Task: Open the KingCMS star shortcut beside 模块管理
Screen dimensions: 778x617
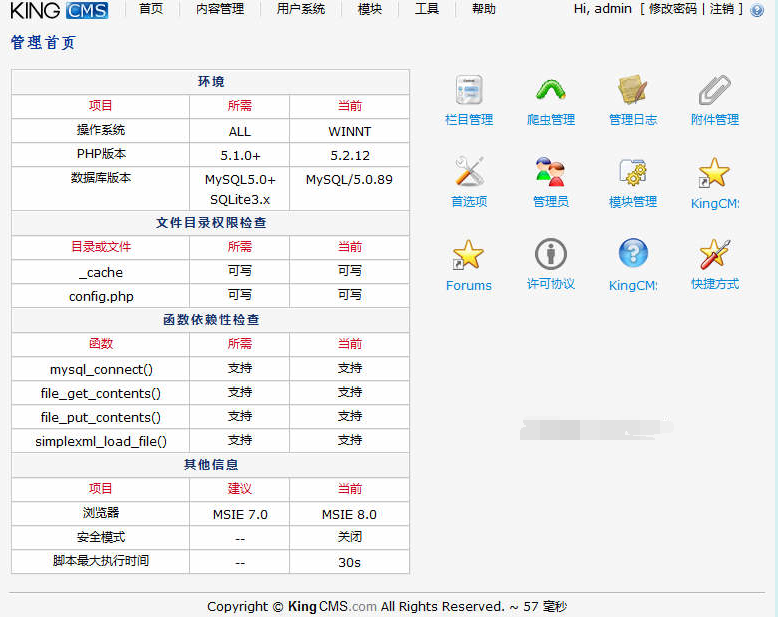Action: 714,172
